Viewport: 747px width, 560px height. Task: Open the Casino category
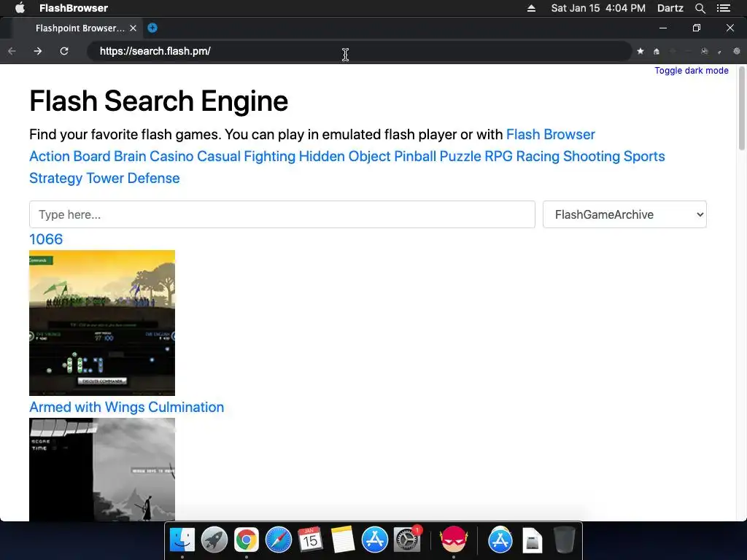[x=171, y=156]
